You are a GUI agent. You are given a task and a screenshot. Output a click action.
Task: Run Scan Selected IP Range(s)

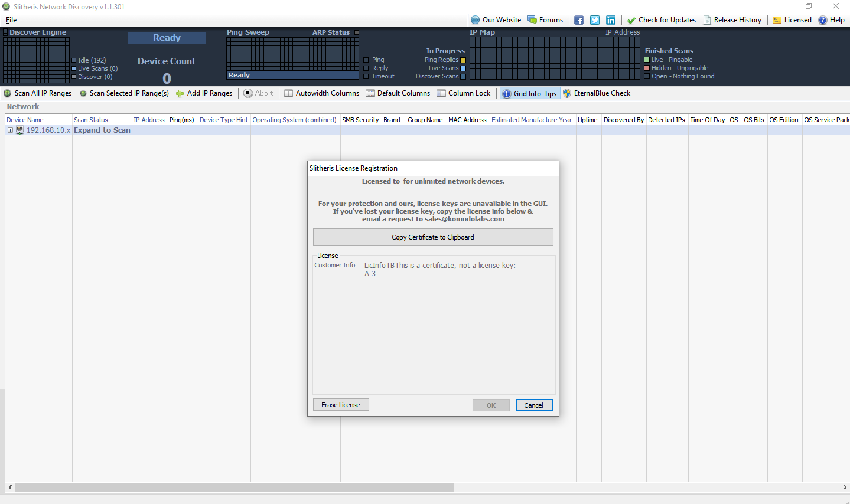tap(125, 93)
